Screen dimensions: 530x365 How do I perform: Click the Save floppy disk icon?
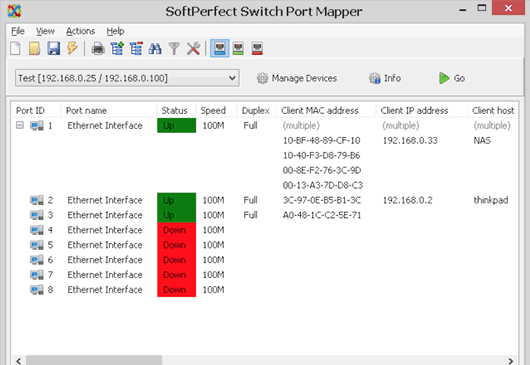53,48
